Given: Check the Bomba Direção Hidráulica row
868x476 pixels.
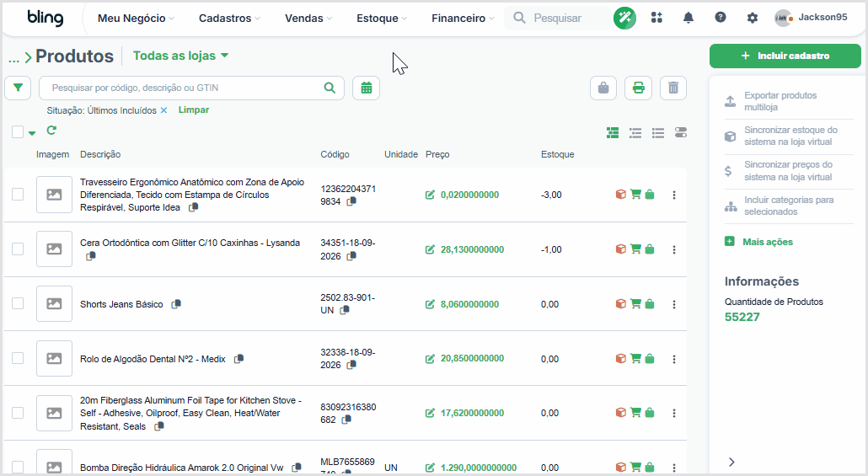Looking at the screenshot, I should 18,467.
